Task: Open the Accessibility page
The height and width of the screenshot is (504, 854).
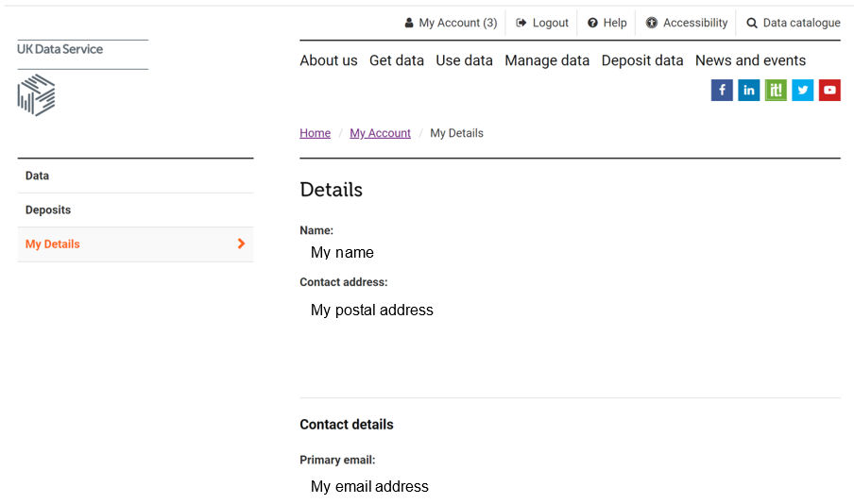Action: 687,23
